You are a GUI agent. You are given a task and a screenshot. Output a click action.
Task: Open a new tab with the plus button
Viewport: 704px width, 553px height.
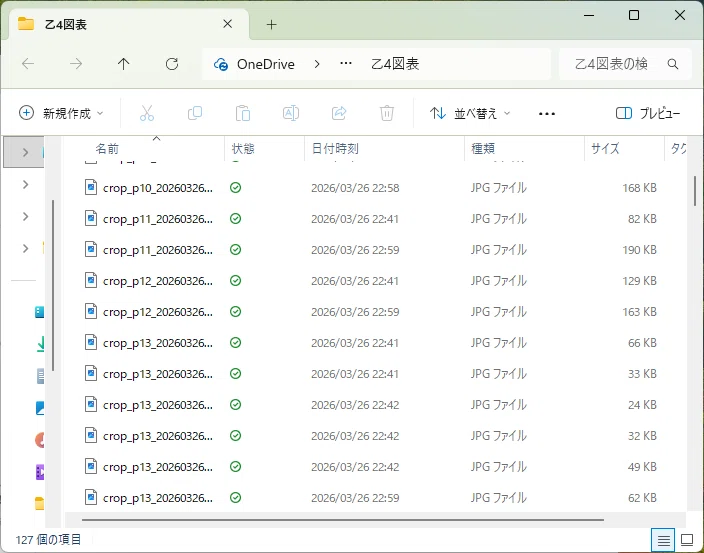pyautogui.click(x=271, y=25)
